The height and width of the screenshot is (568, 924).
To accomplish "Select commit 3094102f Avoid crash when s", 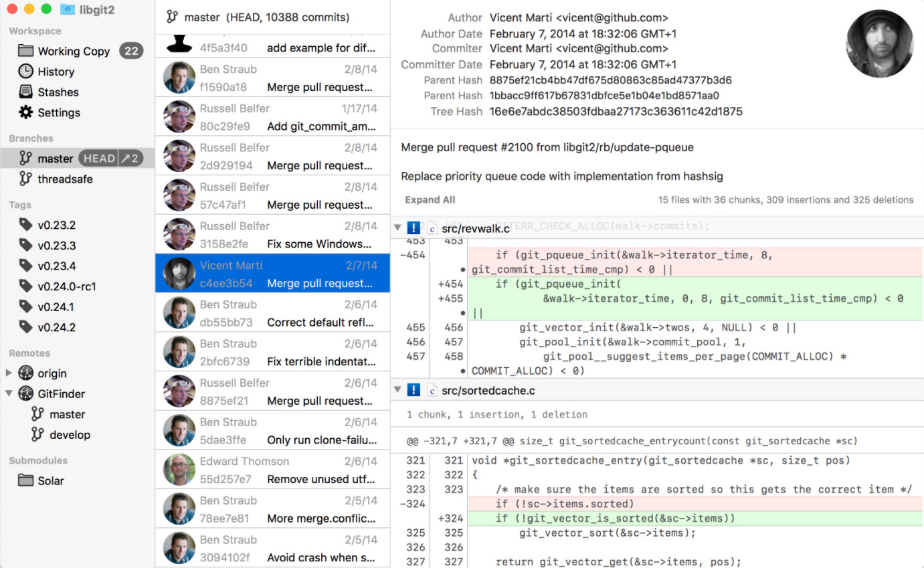I will tap(272, 548).
